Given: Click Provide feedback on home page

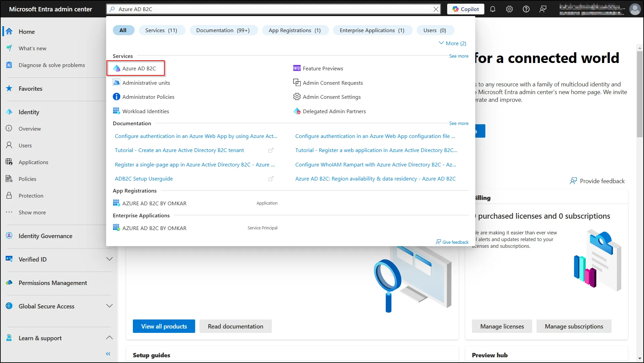Looking at the screenshot, I should pyautogui.click(x=597, y=181).
